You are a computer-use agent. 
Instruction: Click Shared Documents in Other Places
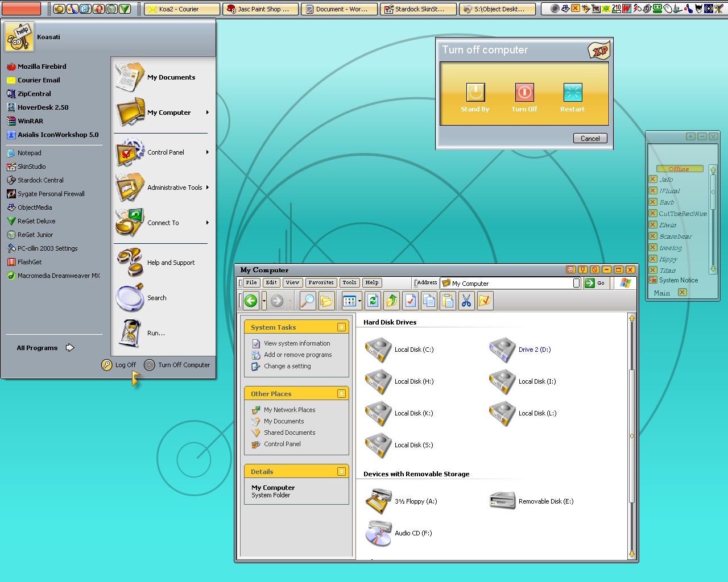[289, 433]
